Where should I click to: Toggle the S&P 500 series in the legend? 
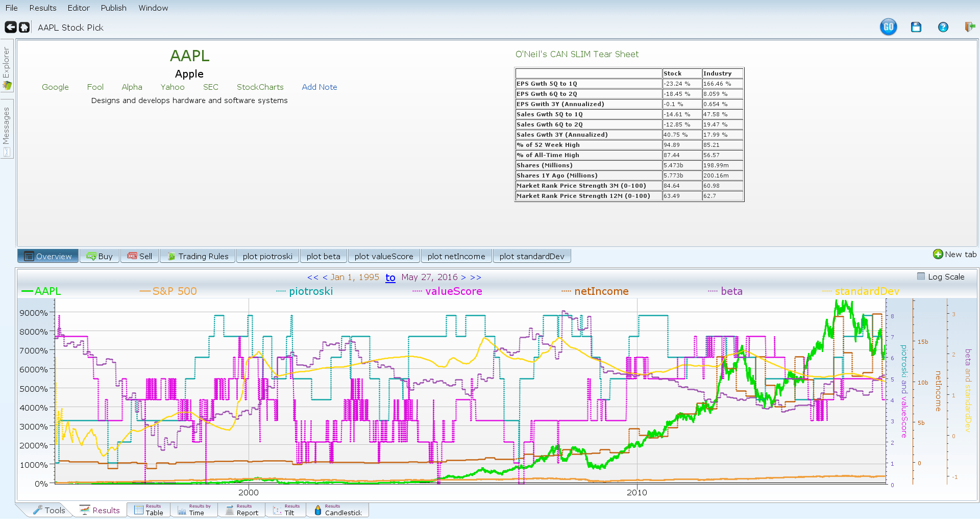(x=174, y=291)
